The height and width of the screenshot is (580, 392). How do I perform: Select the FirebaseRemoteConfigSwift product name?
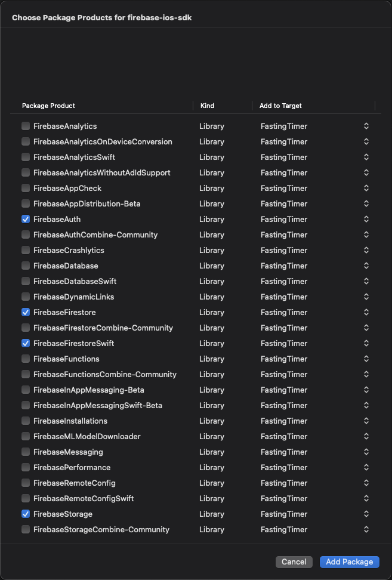click(84, 498)
